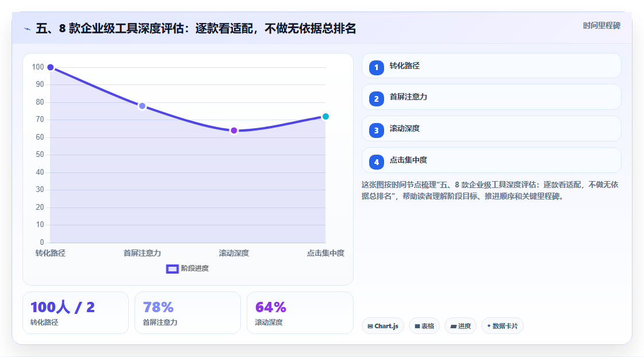Click the 表格 tag

[x=424, y=326]
